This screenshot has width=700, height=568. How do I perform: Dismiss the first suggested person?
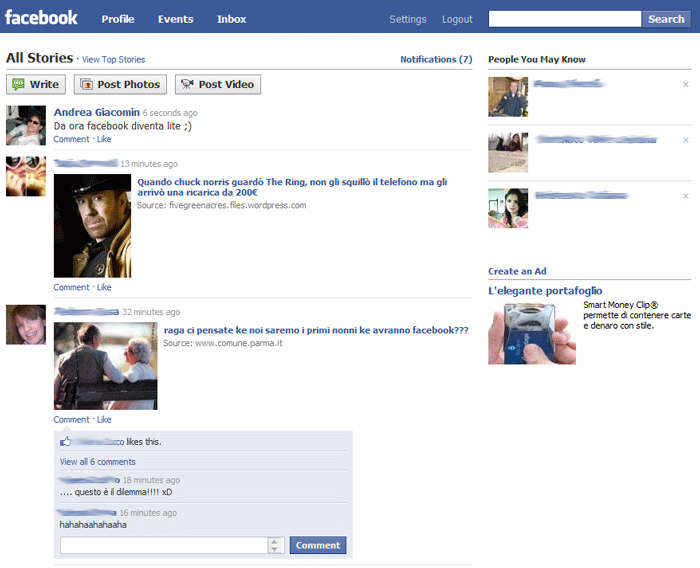click(x=686, y=84)
